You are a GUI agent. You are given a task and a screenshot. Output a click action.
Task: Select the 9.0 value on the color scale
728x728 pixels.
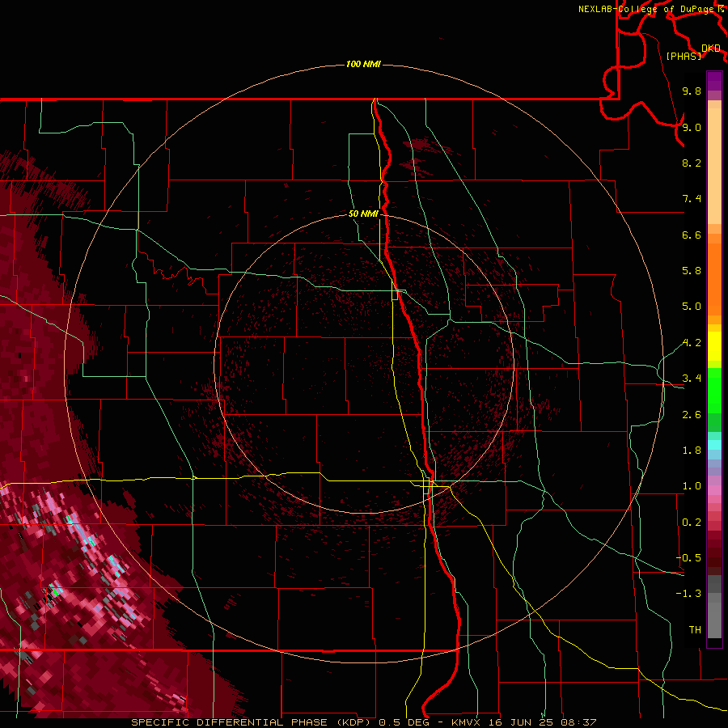pyautogui.click(x=692, y=127)
